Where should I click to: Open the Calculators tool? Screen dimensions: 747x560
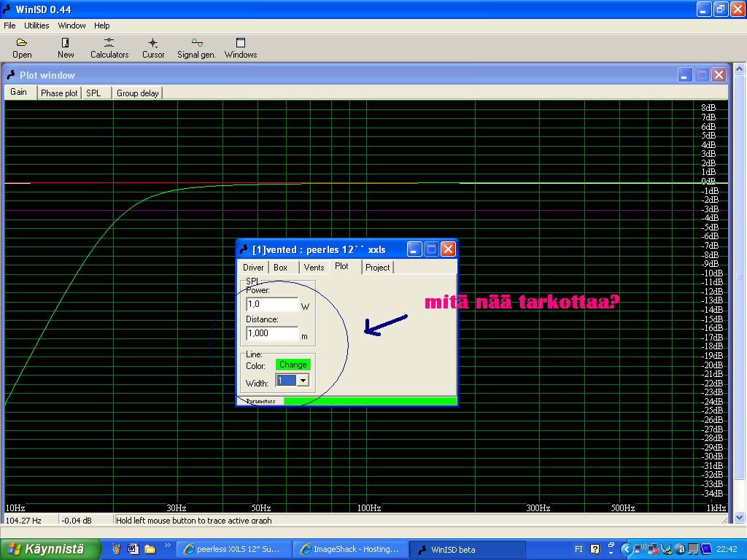109,48
